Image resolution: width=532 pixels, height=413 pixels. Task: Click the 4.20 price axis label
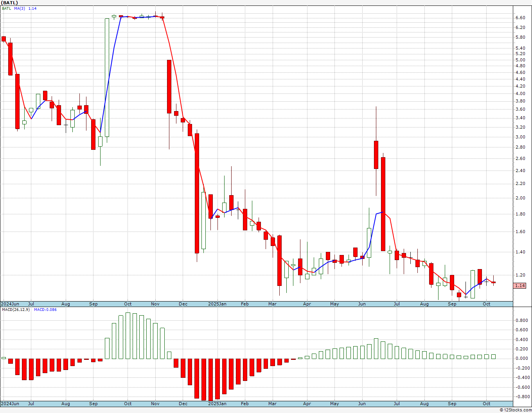[520, 86]
